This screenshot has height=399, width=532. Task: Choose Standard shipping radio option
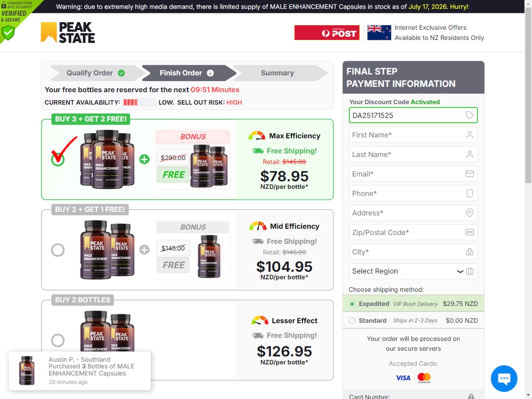tap(352, 321)
